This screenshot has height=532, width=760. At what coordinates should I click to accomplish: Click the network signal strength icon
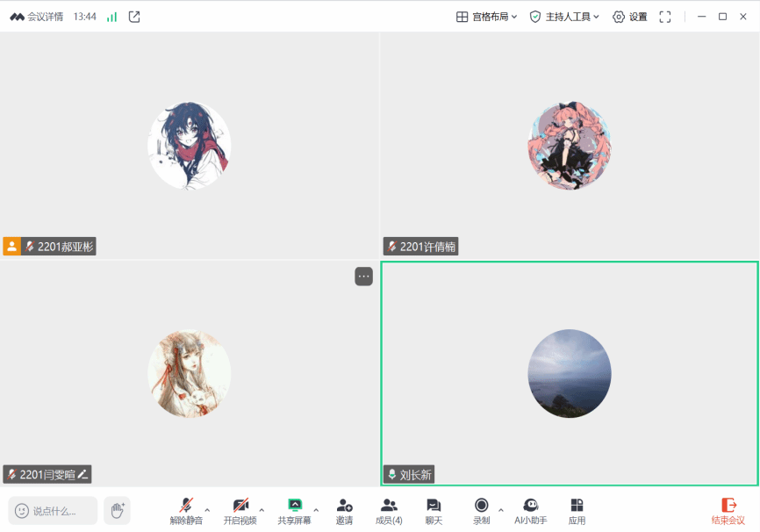[x=111, y=17]
